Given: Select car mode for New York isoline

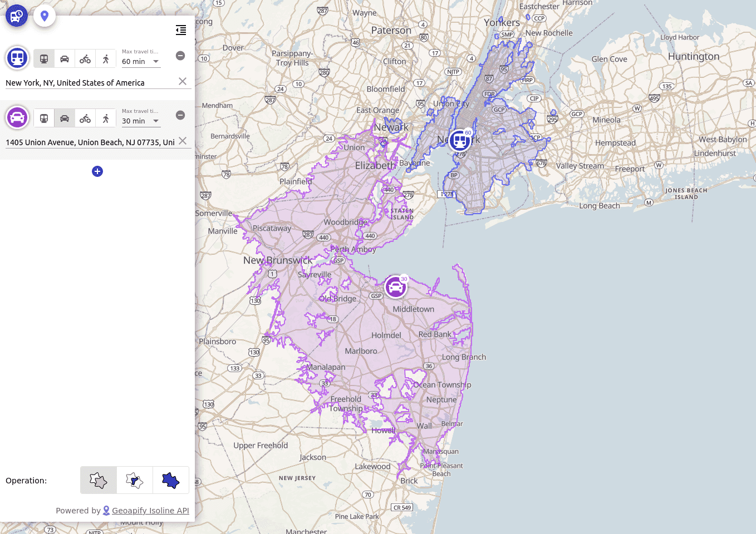Looking at the screenshot, I should click(65, 58).
